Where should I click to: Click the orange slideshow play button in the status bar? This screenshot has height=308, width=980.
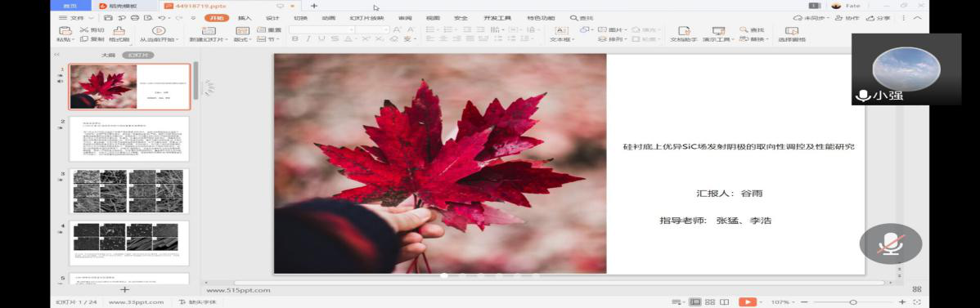pos(748,301)
